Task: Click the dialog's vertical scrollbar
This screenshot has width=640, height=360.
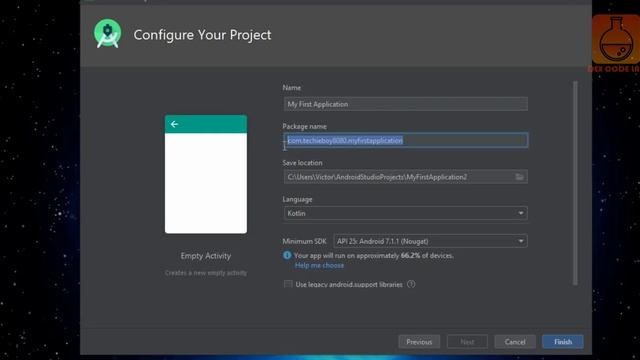Action: [x=575, y=183]
